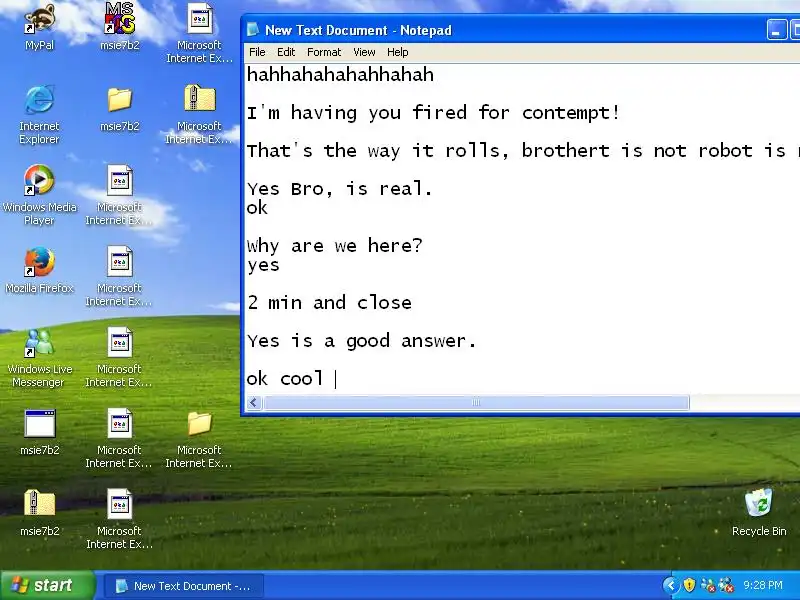
Task: Select the Microsoft Internet Ex... file beside Windows Live Messenger
Action: point(119,357)
